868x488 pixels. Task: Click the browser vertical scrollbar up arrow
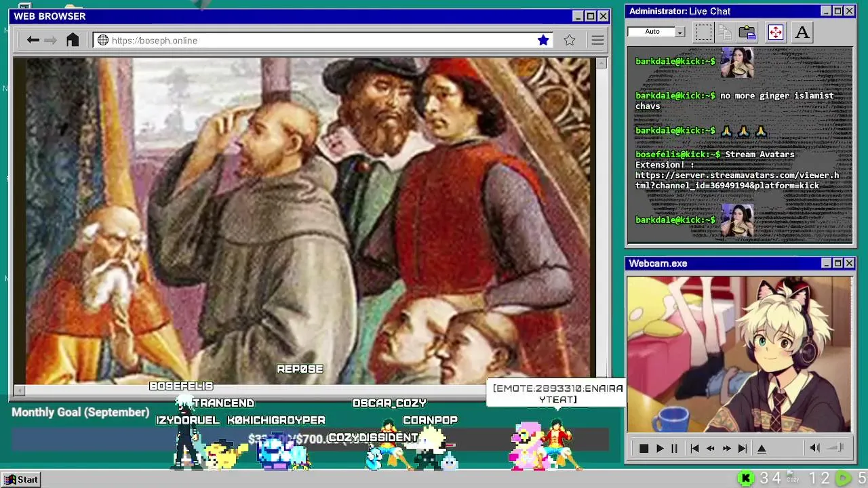pyautogui.click(x=601, y=63)
